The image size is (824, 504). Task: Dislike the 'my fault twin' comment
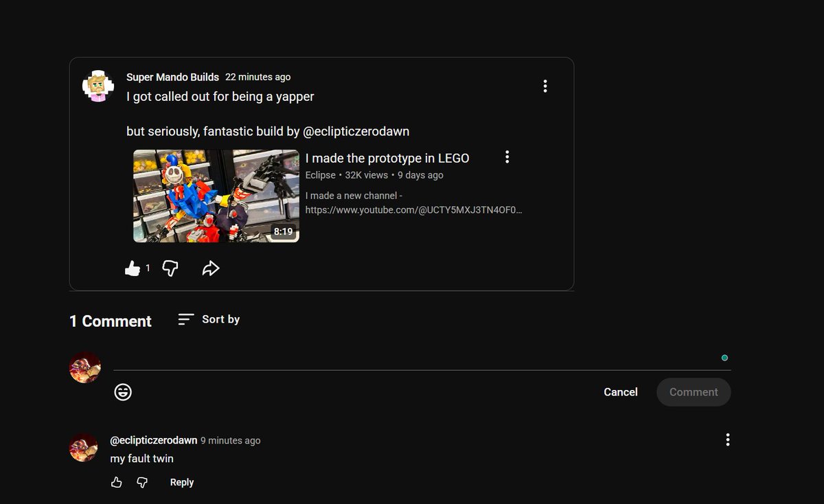tap(142, 483)
